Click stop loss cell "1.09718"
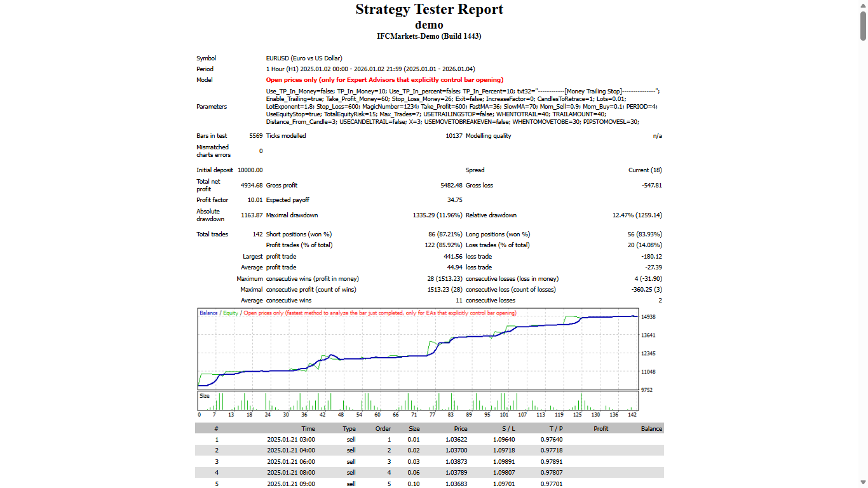The image size is (868, 488). pyautogui.click(x=505, y=451)
